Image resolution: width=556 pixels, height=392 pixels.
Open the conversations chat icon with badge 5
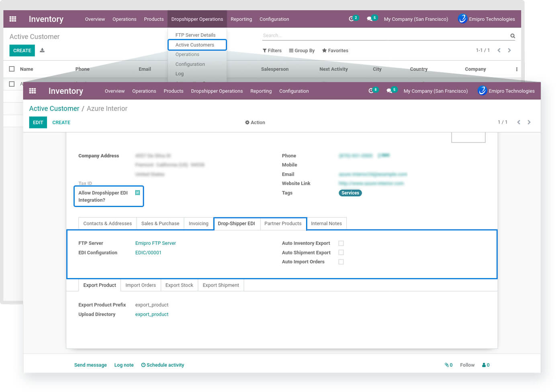click(390, 91)
